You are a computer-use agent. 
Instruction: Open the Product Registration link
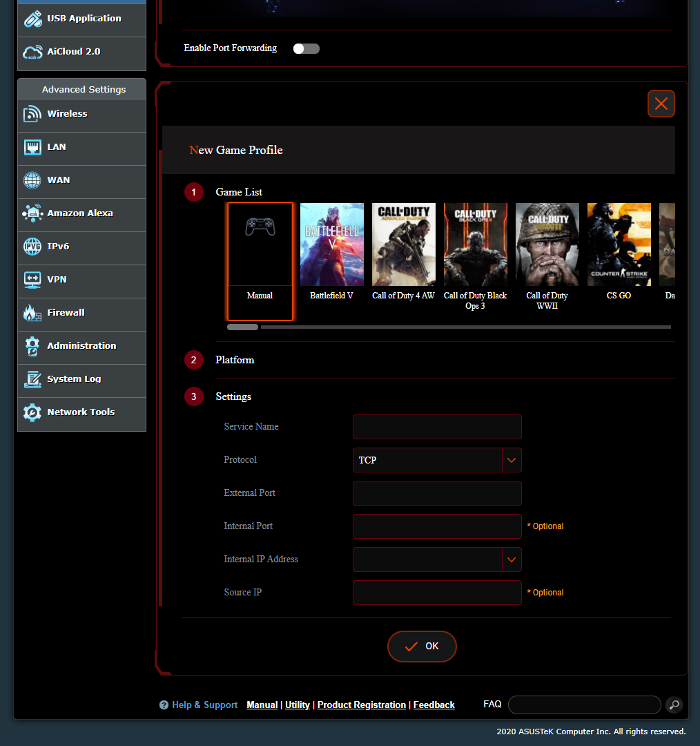[x=362, y=705]
